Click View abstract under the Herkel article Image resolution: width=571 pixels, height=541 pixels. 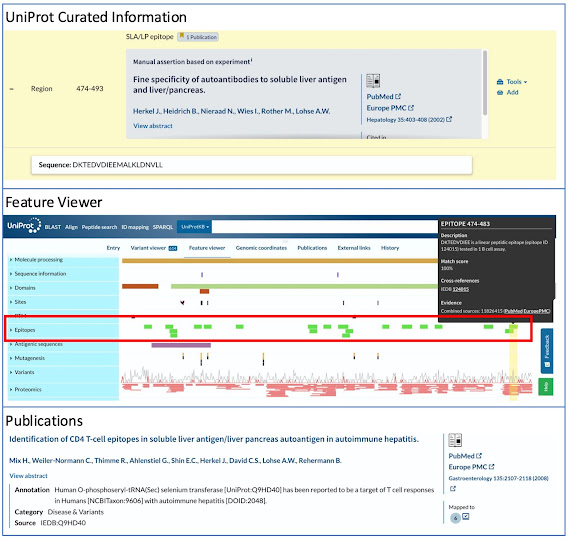pos(153,126)
